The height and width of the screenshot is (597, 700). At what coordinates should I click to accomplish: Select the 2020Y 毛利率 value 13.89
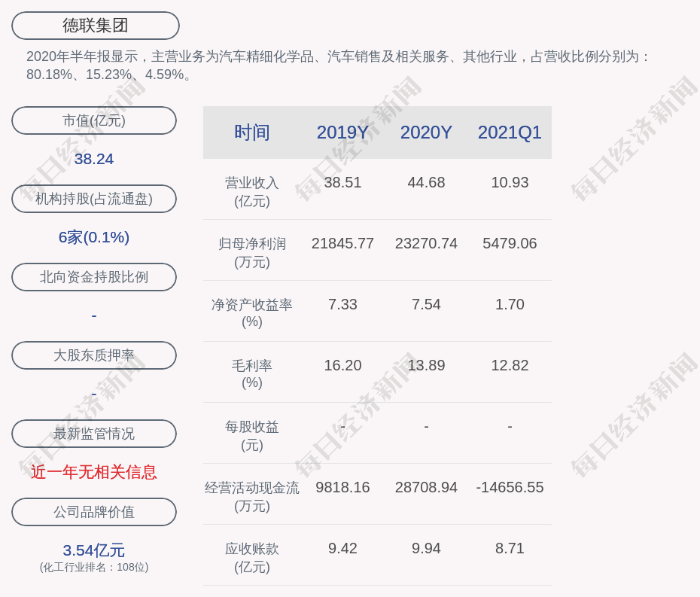point(426,365)
